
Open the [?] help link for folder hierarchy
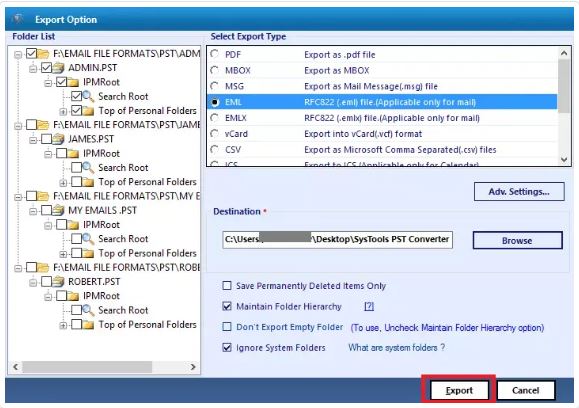(x=369, y=306)
